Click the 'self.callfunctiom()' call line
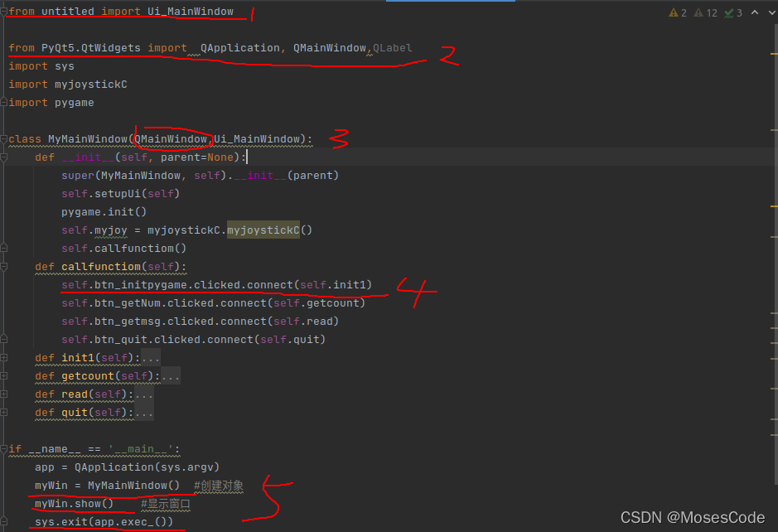The height and width of the screenshot is (532, 778). (x=124, y=249)
